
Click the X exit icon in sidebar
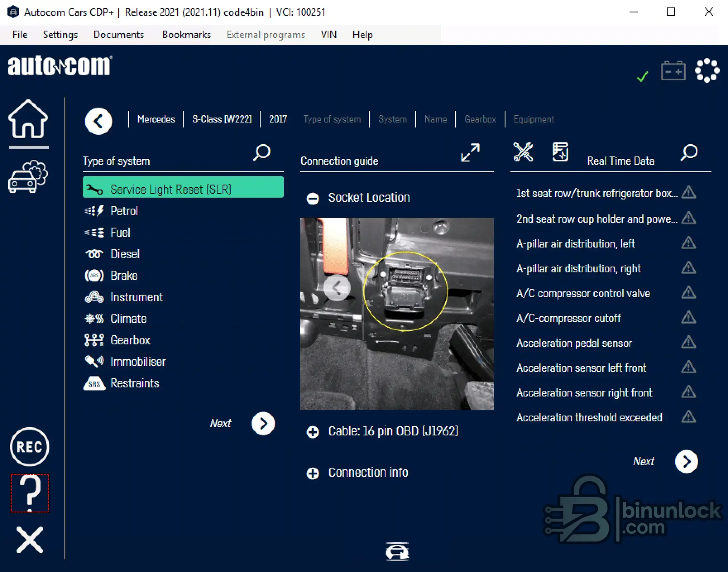click(x=30, y=540)
